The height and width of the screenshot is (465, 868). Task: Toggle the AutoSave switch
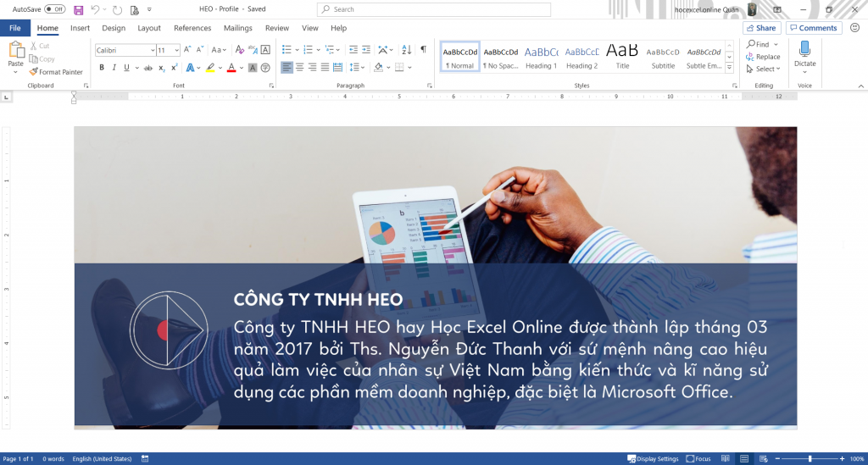tap(54, 9)
